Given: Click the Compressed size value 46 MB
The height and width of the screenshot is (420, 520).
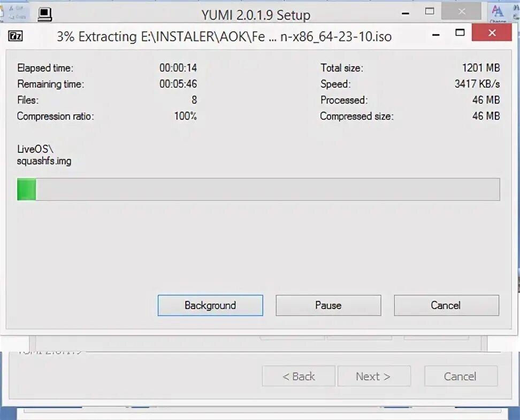Looking at the screenshot, I should point(486,116).
